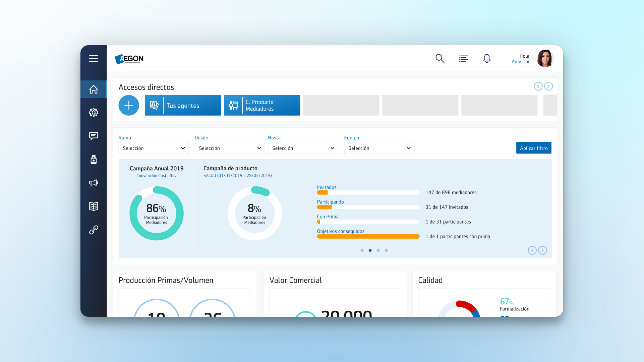Open the links chain icon in sidebar
This screenshot has width=644, height=362.
click(x=94, y=230)
